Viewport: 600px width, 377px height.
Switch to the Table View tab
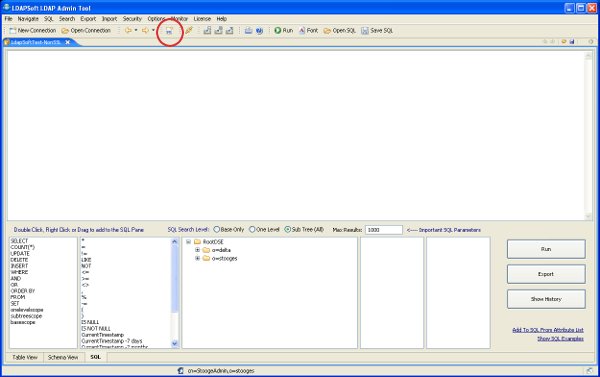click(25, 357)
